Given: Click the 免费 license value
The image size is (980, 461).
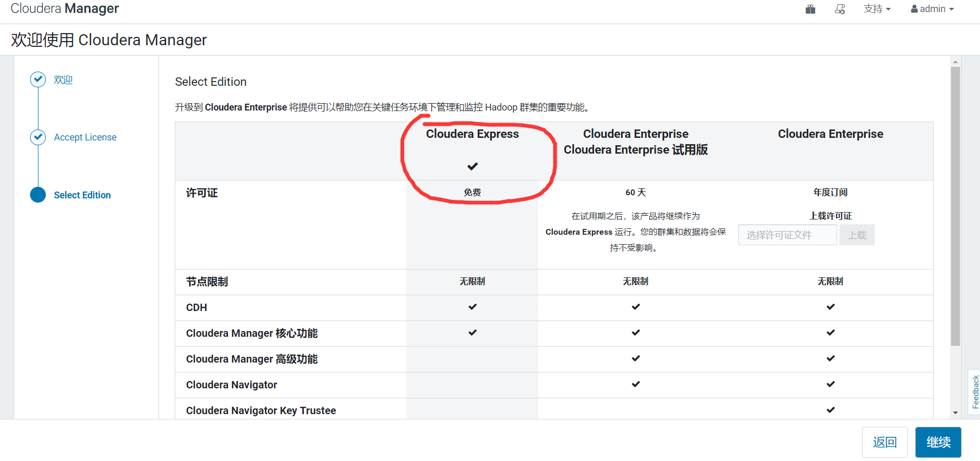Looking at the screenshot, I should pos(472,193).
